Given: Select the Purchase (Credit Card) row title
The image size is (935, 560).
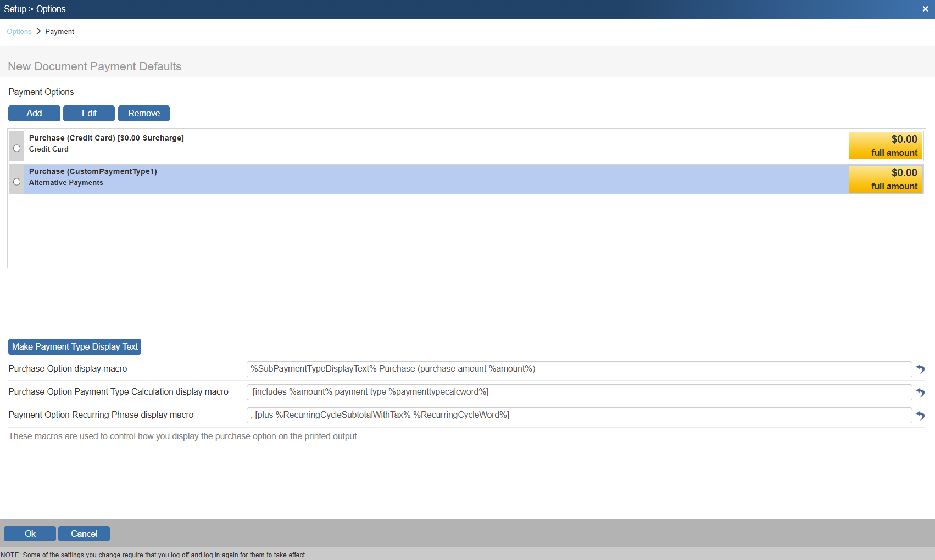Looking at the screenshot, I should tap(107, 138).
